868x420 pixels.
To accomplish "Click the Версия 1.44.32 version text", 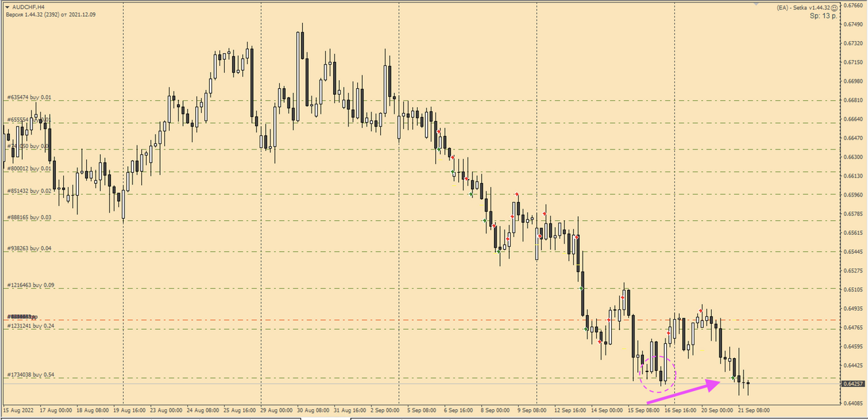I will [x=50, y=14].
